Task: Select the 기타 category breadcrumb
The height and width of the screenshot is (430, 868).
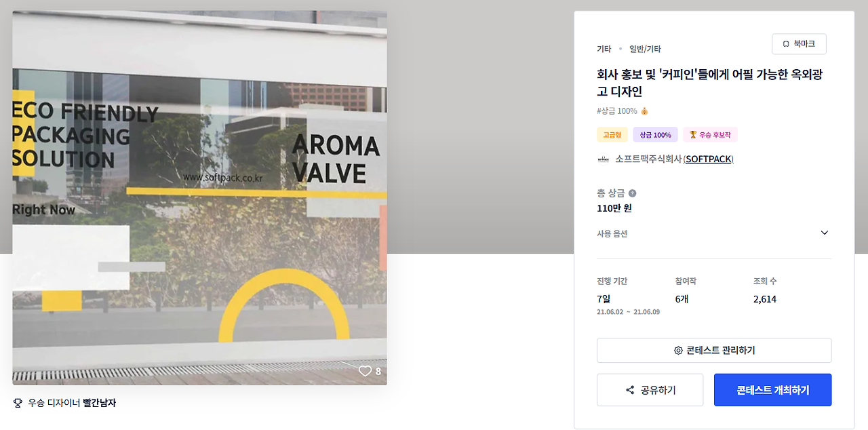Action: (x=604, y=49)
